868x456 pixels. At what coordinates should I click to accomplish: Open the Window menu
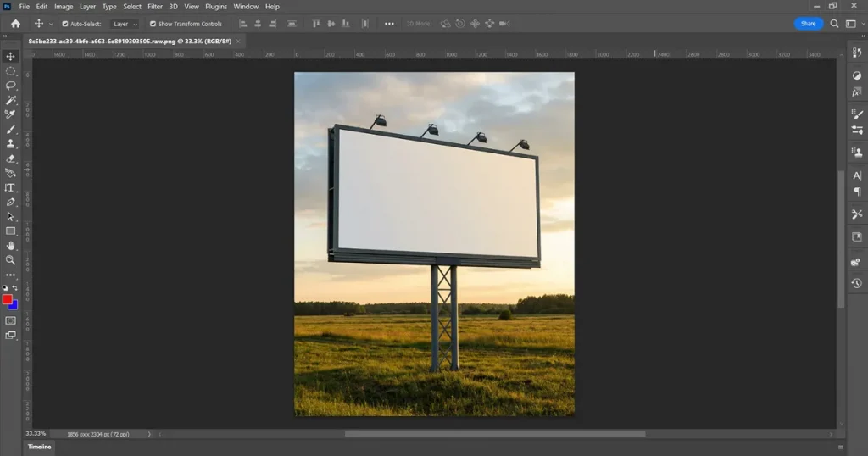pyautogui.click(x=246, y=7)
